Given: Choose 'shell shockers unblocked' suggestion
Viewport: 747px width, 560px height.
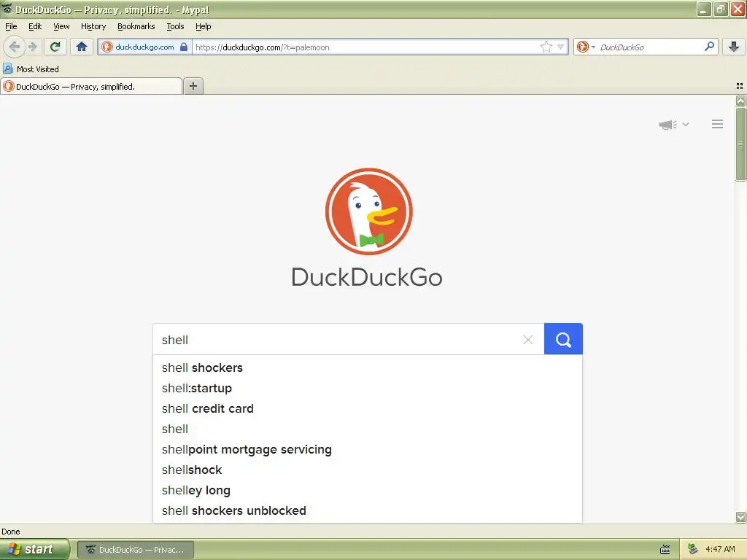Looking at the screenshot, I should [x=368, y=511].
